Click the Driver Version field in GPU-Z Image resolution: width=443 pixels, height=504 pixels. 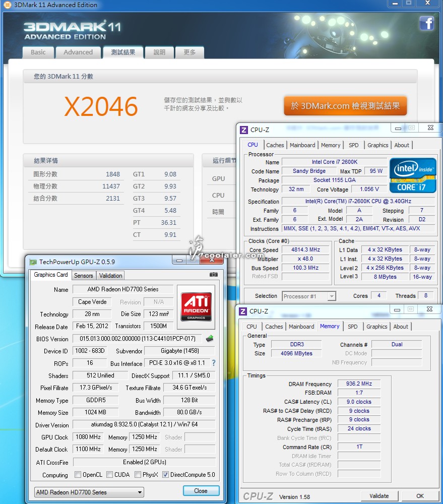point(144,424)
